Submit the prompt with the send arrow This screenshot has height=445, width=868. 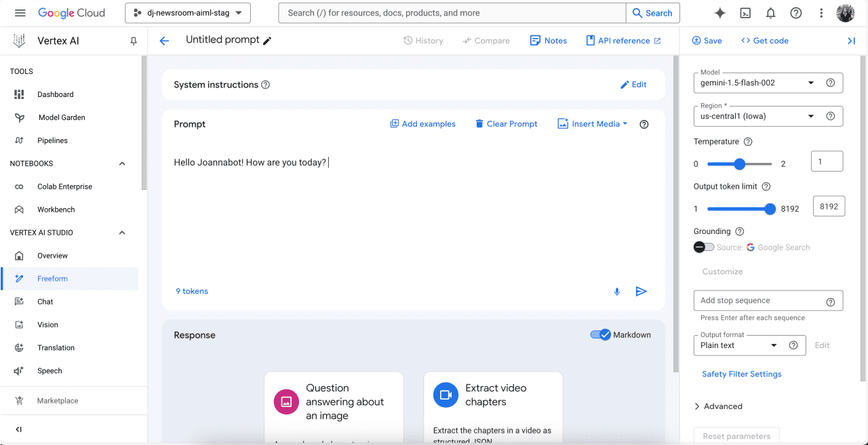coord(641,291)
